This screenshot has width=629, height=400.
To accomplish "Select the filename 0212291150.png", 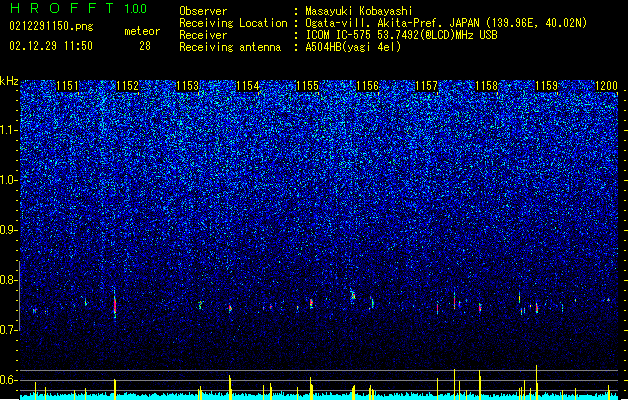I will click(x=51, y=26).
